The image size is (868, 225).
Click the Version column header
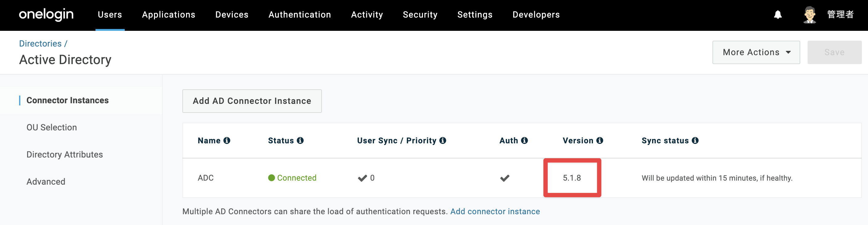tap(578, 140)
